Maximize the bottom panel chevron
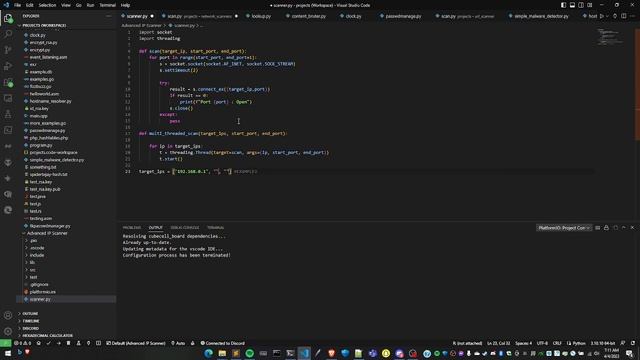This screenshot has width=640, height=360. [x=624, y=228]
